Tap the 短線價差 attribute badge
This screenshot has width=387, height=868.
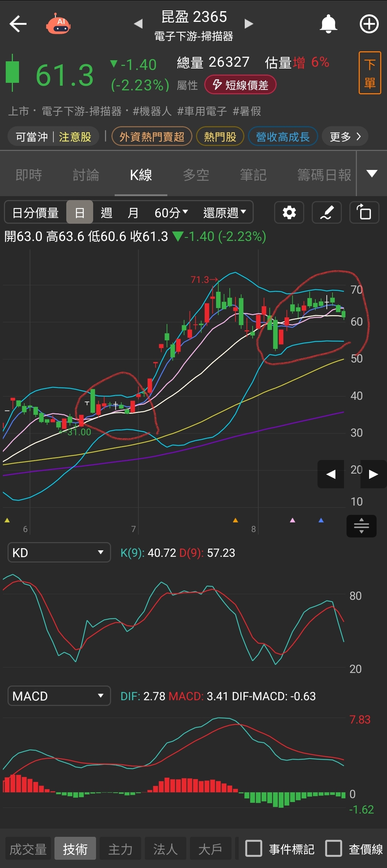point(240,85)
